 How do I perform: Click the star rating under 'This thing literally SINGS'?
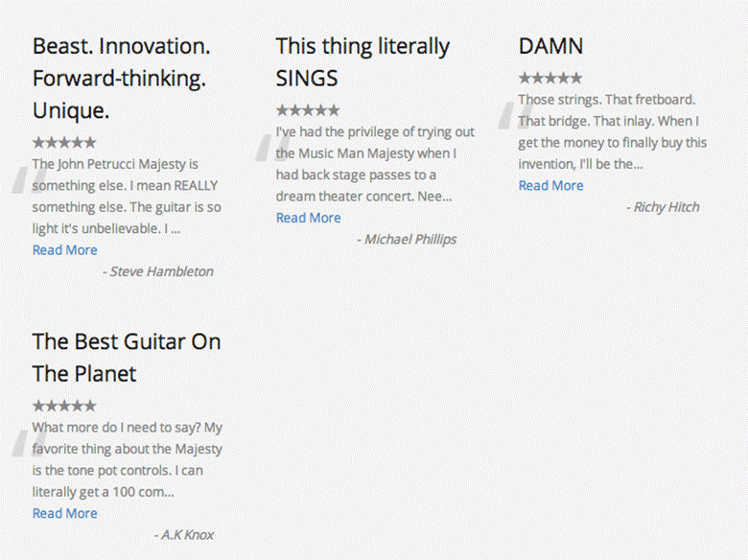tap(308, 110)
